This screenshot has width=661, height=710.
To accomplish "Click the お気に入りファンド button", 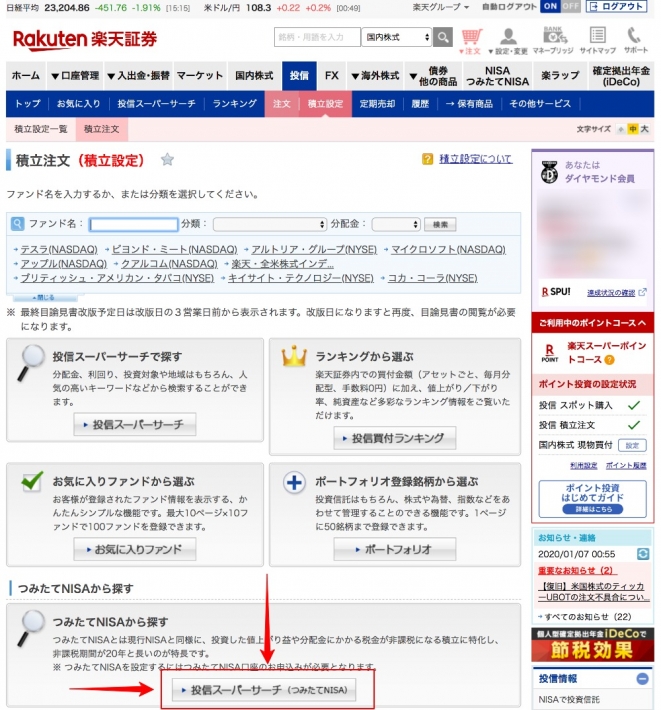I will coord(134,549).
